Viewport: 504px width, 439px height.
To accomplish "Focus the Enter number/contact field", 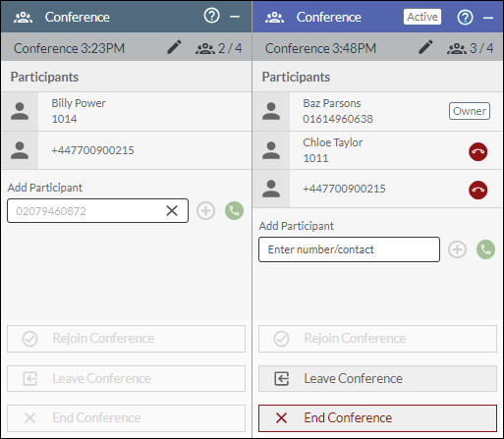I will 349,249.
